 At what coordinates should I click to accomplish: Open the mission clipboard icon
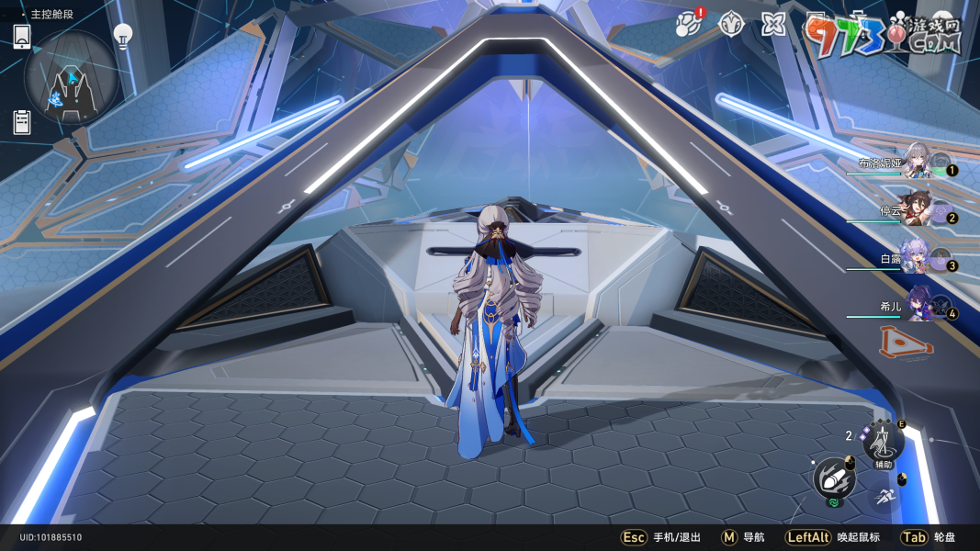click(x=22, y=122)
